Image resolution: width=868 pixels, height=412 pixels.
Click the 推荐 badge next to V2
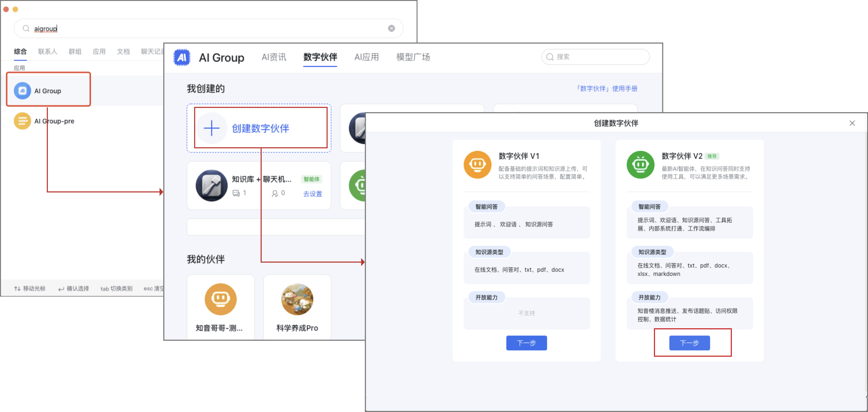pyautogui.click(x=712, y=156)
